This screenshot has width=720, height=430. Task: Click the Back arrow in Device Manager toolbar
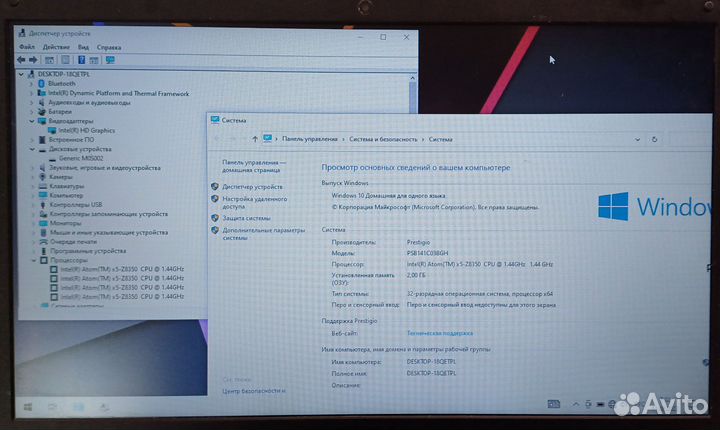coord(23,59)
